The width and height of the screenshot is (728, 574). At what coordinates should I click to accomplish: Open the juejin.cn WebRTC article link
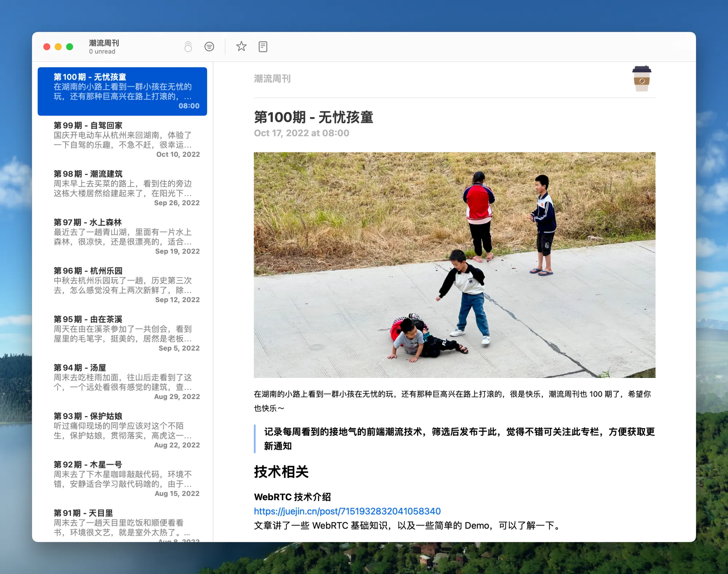click(347, 511)
